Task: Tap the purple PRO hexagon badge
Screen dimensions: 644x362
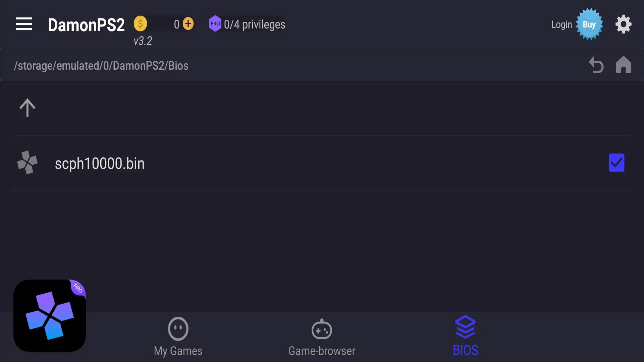Action: pyautogui.click(x=215, y=24)
